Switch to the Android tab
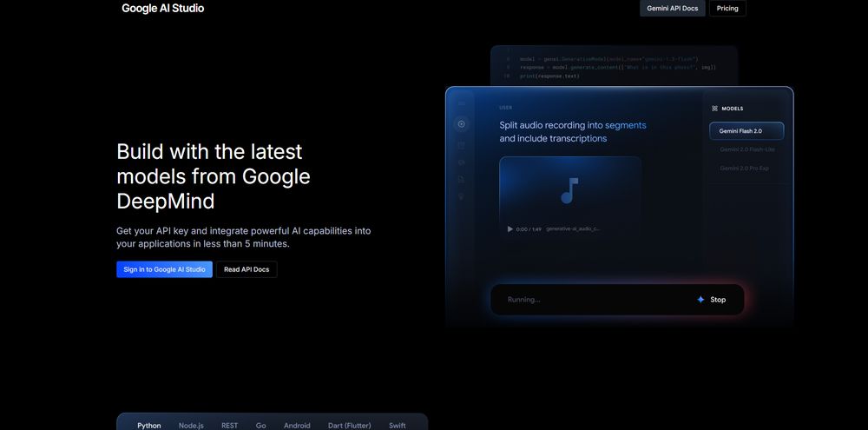The image size is (868, 430). pos(297,425)
